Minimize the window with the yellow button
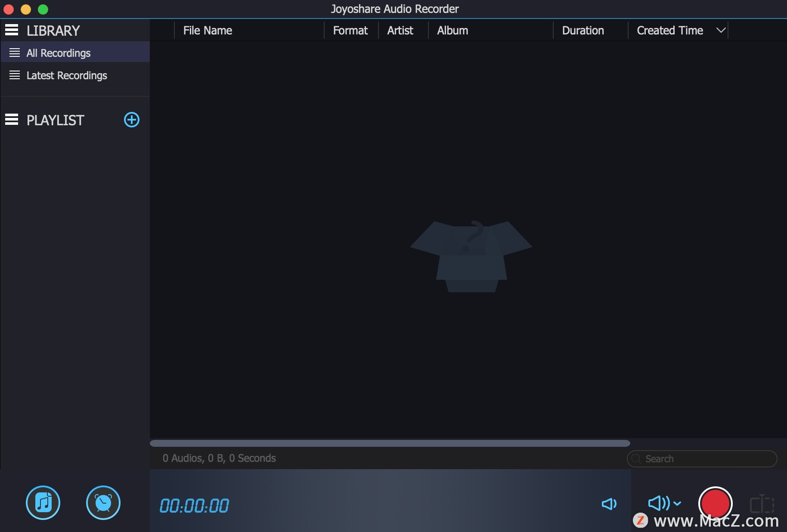This screenshot has width=787, height=532. (x=26, y=9)
